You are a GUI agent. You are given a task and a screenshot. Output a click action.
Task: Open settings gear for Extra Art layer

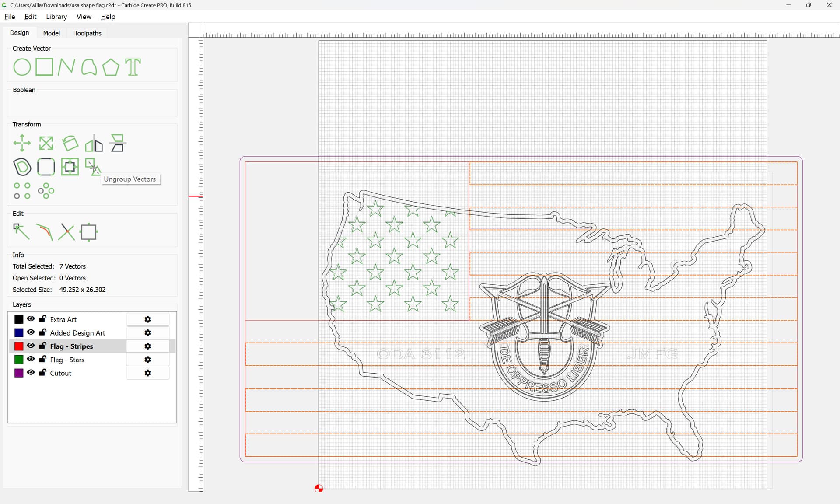tap(148, 319)
